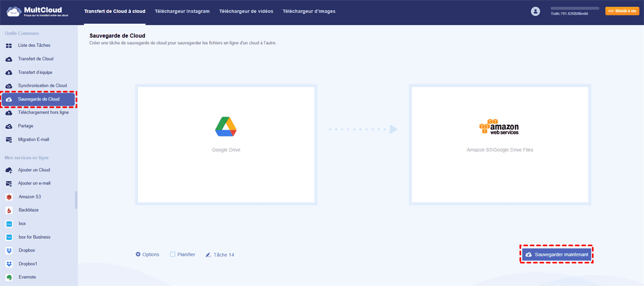The width and height of the screenshot is (644, 286).
Task: Click the Amazon Web Services logo
Action: pyautogui.click(x=499, y=126)
